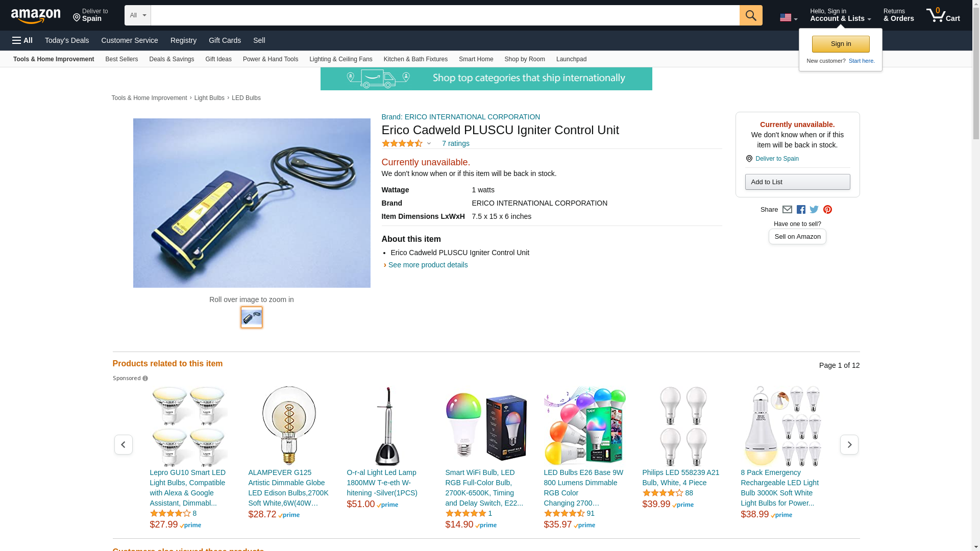Open Lighting & Ceiling Fans category
Image resolution: width=980 pixels, height=551 pixels.
point(340,59)
